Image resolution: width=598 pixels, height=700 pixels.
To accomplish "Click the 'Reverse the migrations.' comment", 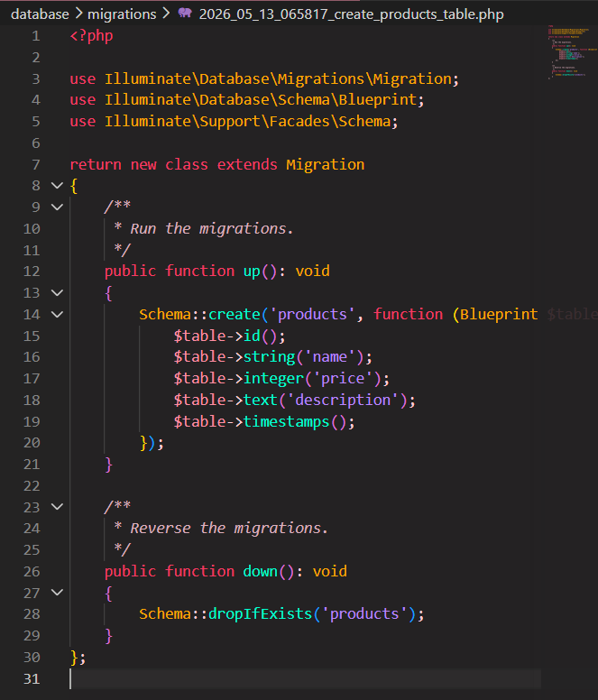I will coord(229,528).
